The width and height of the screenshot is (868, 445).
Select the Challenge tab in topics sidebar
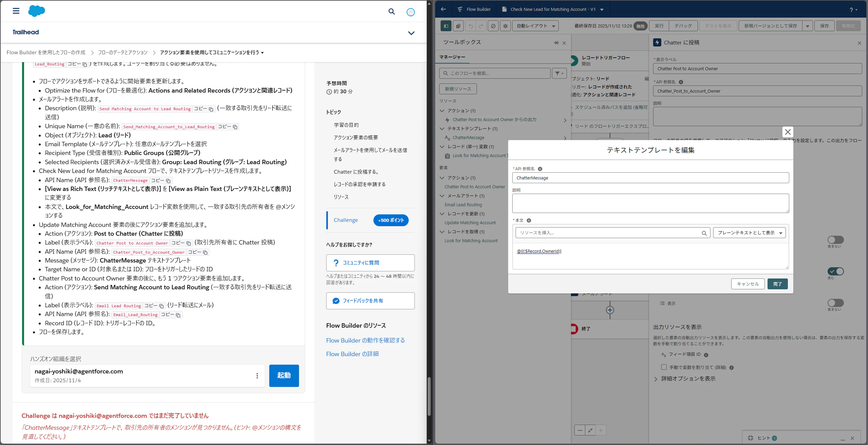point(346,220)
